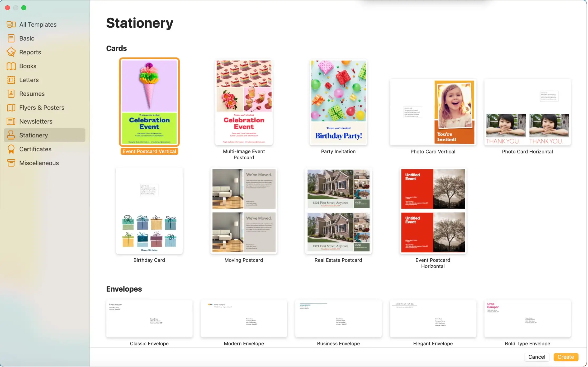This screenshot has width=588, height=367.
Task: Choose the Multi-Image Event Postcard thumbnail
Action: point(244,102)
